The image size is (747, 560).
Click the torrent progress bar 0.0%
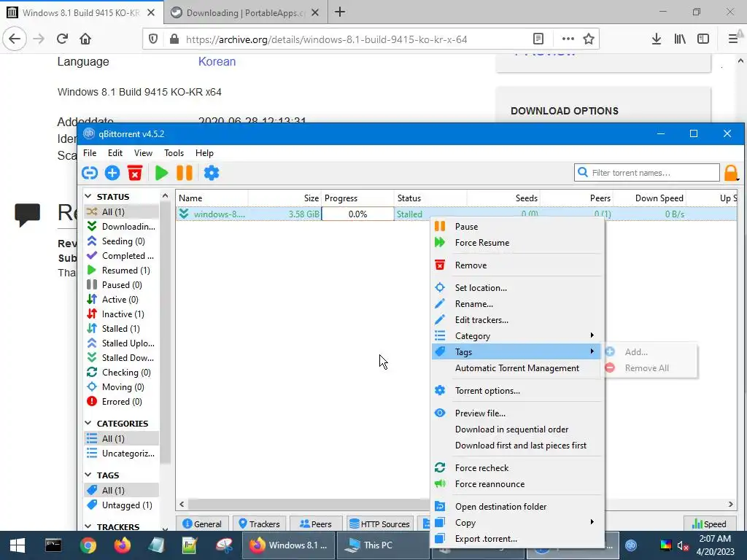[x=357, y=214]
